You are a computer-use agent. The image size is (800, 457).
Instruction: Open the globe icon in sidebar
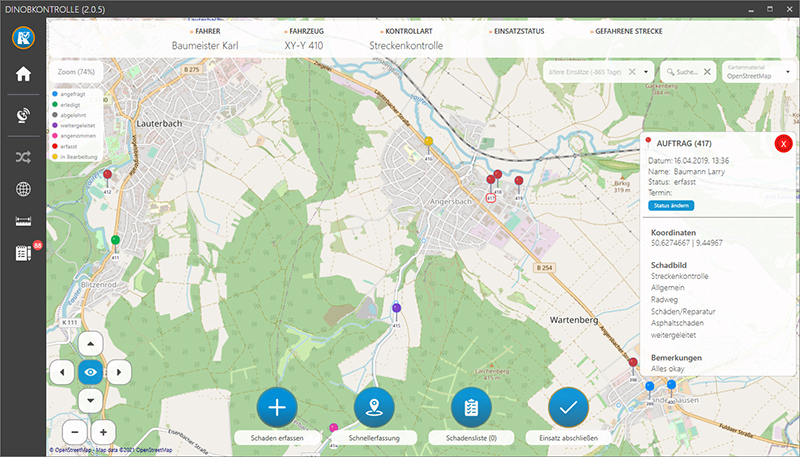click(x=23, y=189)
